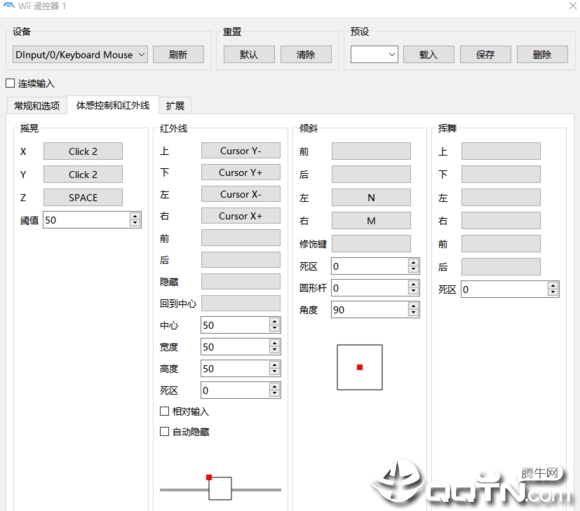The width and height of the screenshot is (580, 511).
Task: Click the infrared cursor position indicator square
Action: click(220, 488)
